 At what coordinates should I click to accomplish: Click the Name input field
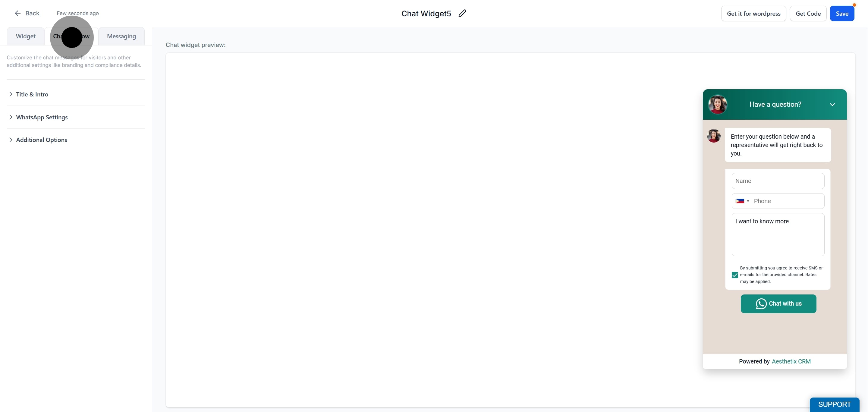click(x=778, y=181)
